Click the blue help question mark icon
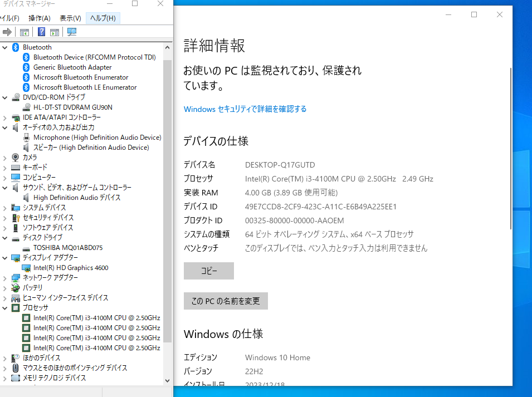532x397 pixels. [x=41, y=32]
